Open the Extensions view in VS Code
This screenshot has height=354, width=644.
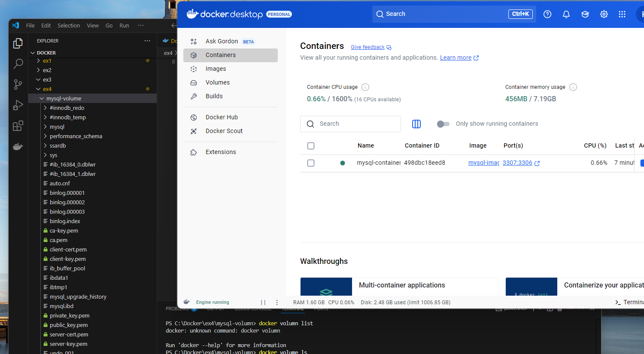click(18, 125)
